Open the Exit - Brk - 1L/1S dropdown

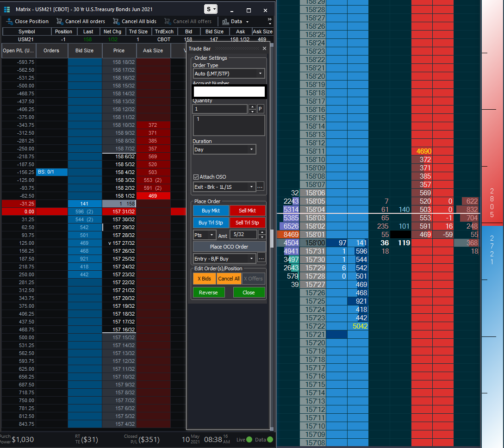(224, 187)
